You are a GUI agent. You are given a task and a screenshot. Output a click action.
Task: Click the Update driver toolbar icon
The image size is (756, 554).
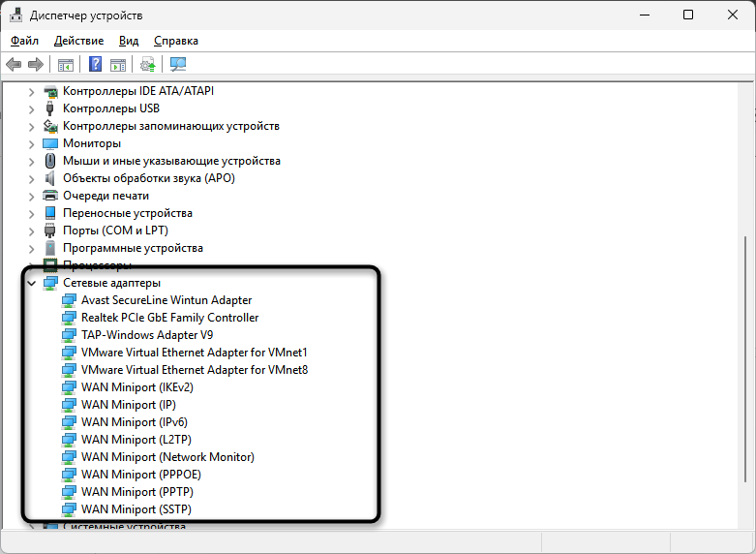[x=147, y=64]
